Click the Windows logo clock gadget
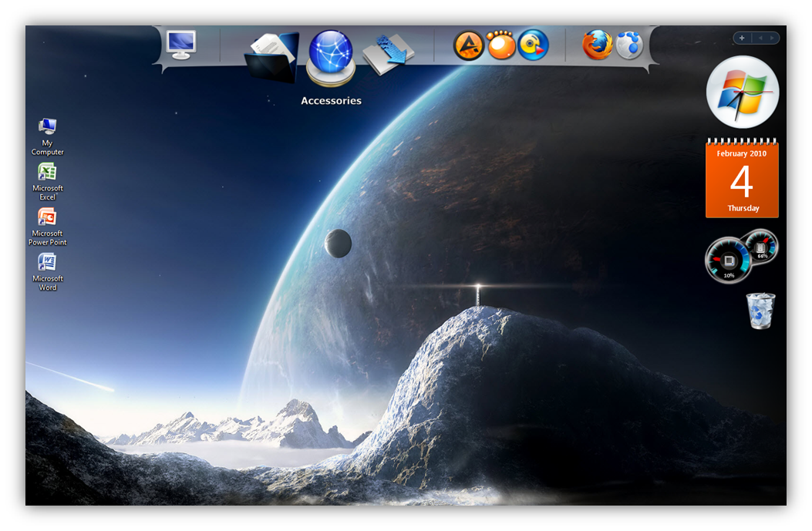Viewport: 812px width, 531px height. point(743,92)
